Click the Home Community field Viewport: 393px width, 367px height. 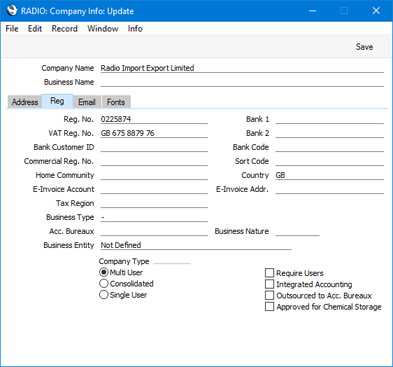point(154,175)
